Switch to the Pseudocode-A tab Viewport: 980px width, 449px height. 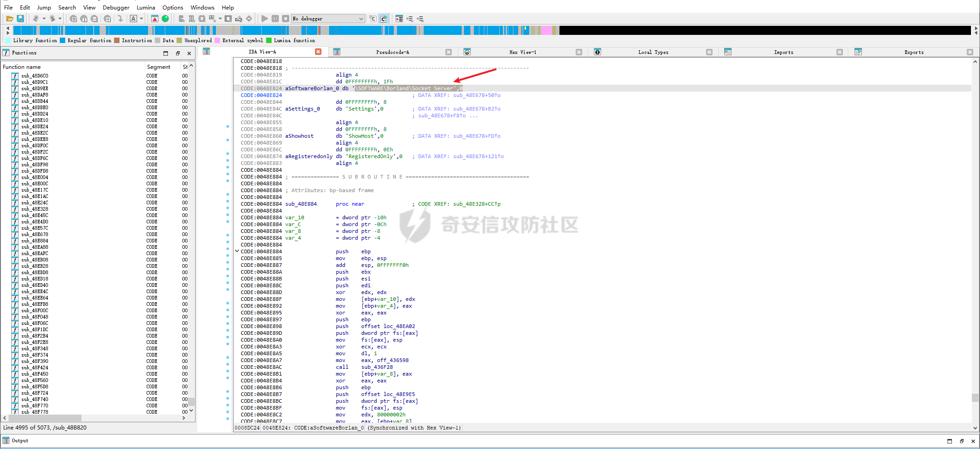tap(392, 52)
